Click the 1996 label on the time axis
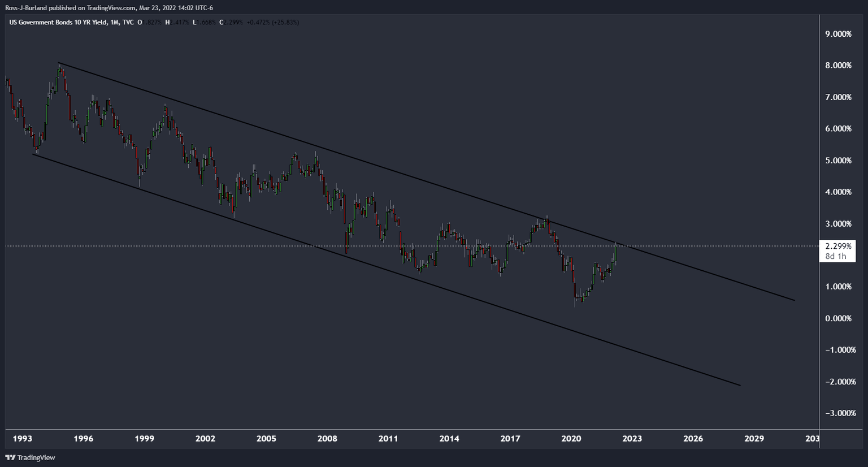Screen dimensions: 868x467 83,439
